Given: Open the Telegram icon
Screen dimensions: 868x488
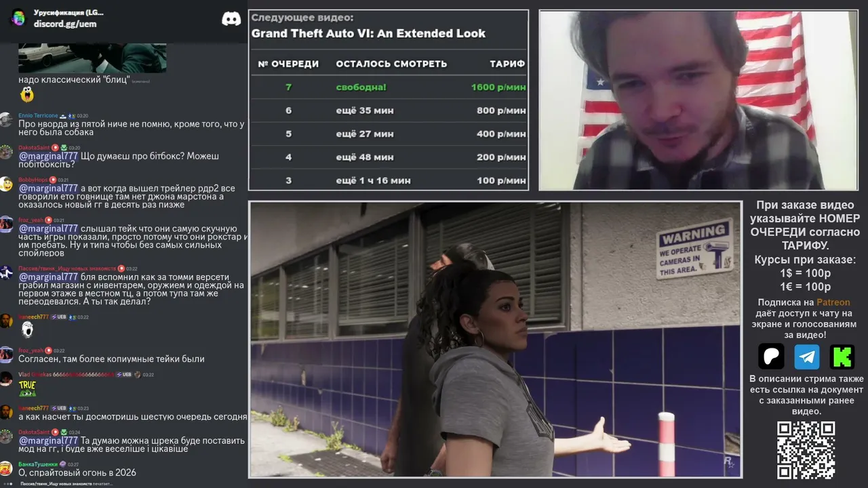Looking at the screenshot, I should (x=807, y=357).
